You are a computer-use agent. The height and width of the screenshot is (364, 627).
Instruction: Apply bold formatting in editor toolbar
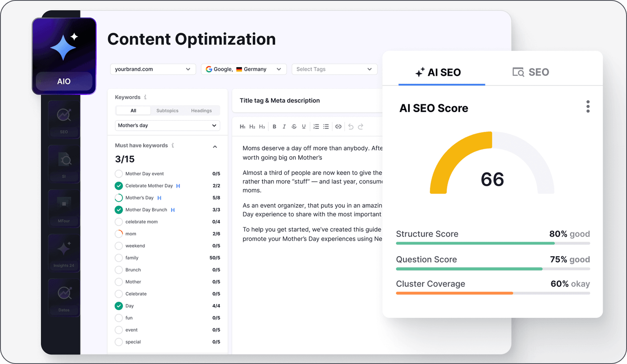pyautogui.click(x=274, y=127)
